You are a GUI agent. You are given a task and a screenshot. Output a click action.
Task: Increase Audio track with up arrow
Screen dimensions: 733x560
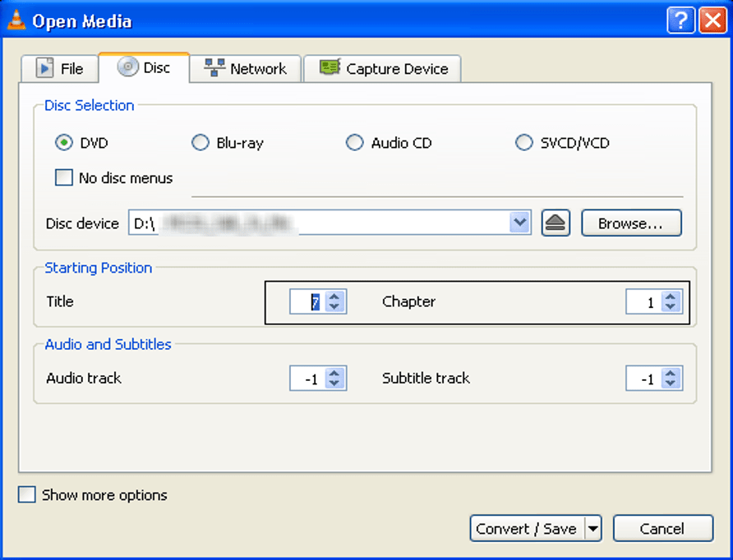(334, 373)
